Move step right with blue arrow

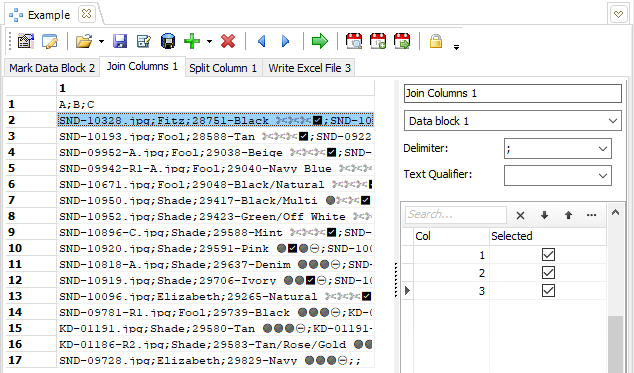(285, 41)
